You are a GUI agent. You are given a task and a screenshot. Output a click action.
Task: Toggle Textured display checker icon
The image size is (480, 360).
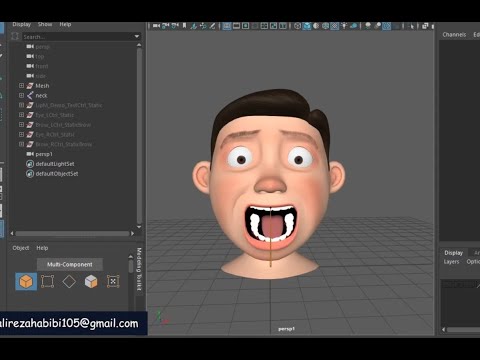335,26
